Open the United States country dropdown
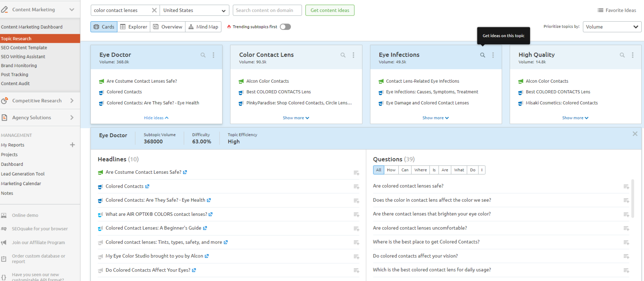644x281 pixels. point(194,10)
